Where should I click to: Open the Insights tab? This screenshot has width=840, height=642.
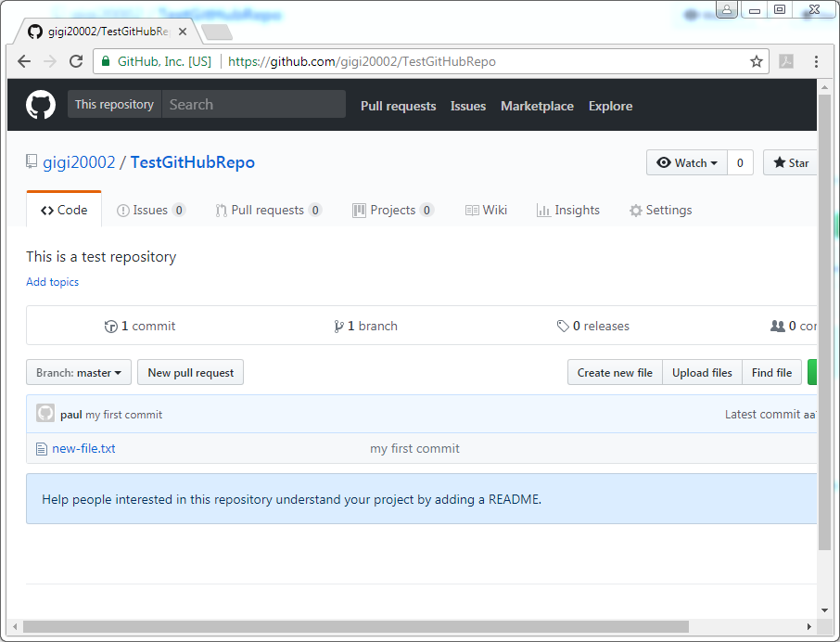point(567,210)
